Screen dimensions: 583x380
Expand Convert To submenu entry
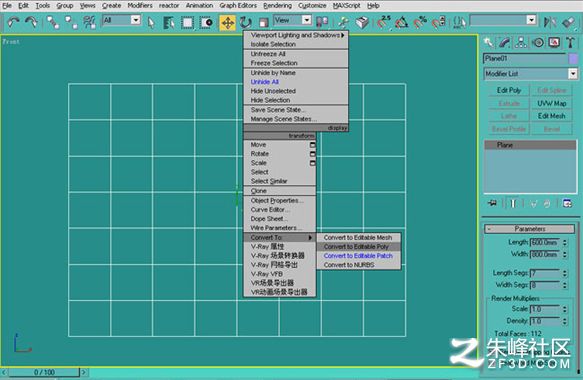[x=280, y=237]
